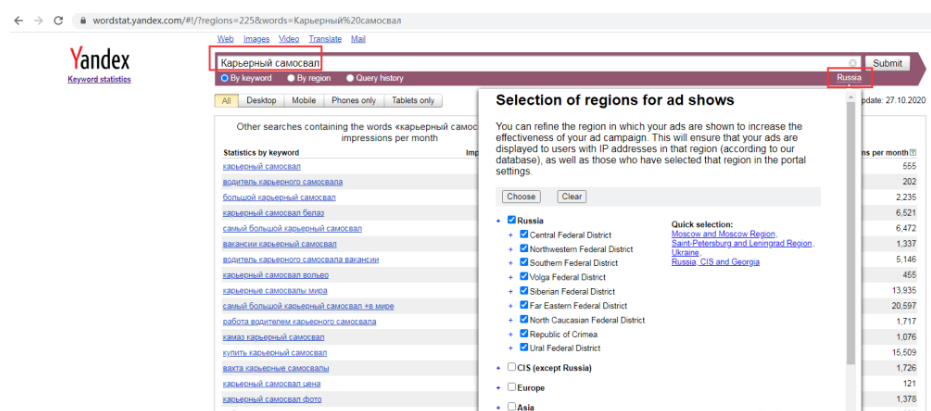Toggle Southern Federal District checkbox
This screenshot has width=931, height=411.
524,262
